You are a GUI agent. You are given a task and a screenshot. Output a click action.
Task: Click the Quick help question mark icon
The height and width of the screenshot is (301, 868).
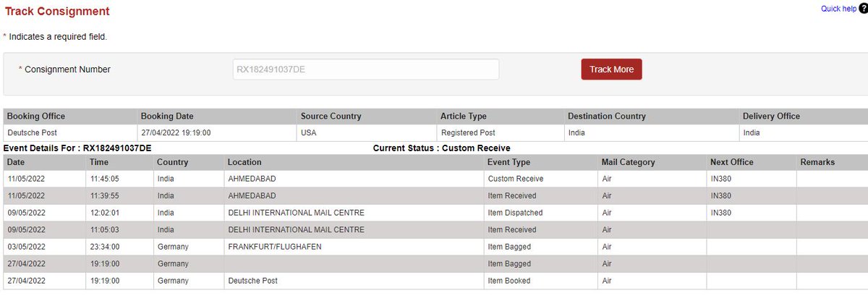(x=863, y=9)
